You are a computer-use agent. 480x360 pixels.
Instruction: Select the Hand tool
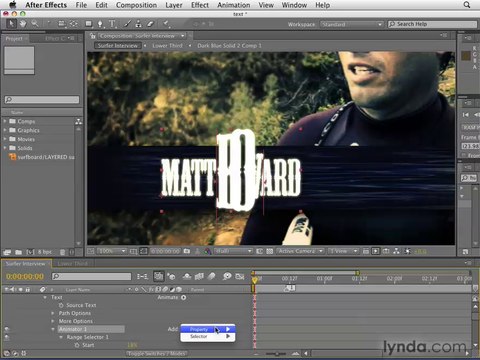[x=23, y=24]
